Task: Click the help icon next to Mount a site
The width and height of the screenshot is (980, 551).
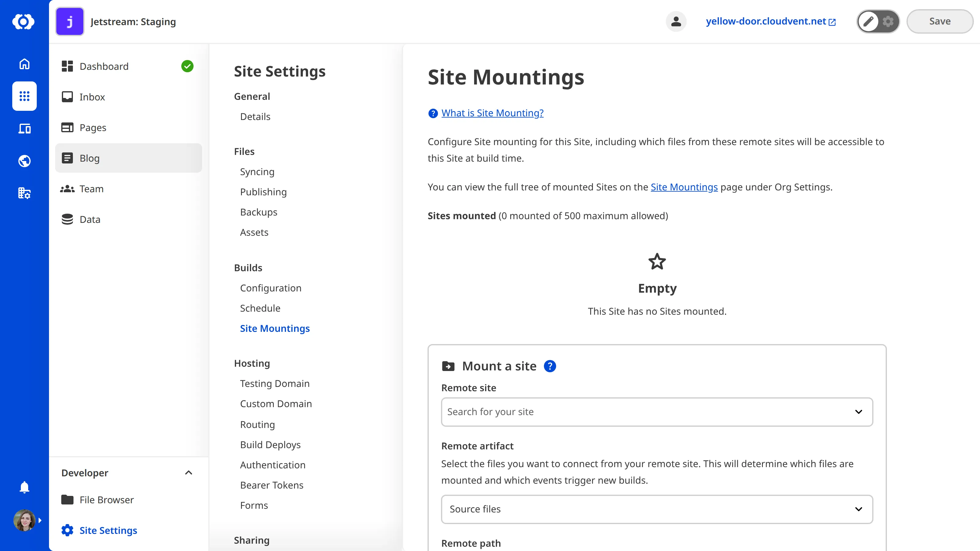Action: [550, 366]
